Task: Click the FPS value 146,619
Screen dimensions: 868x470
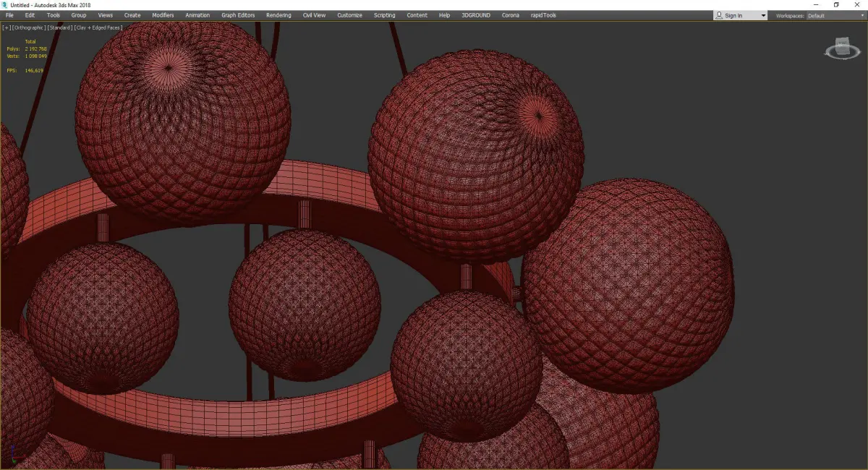Action: (x=34, y=70)
